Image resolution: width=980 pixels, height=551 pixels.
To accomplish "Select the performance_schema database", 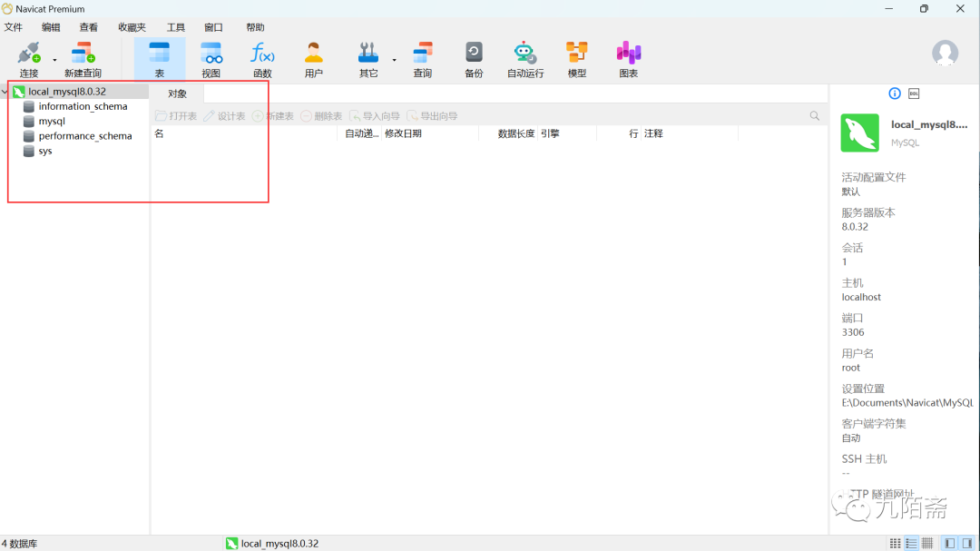I will tap(85, 136).
